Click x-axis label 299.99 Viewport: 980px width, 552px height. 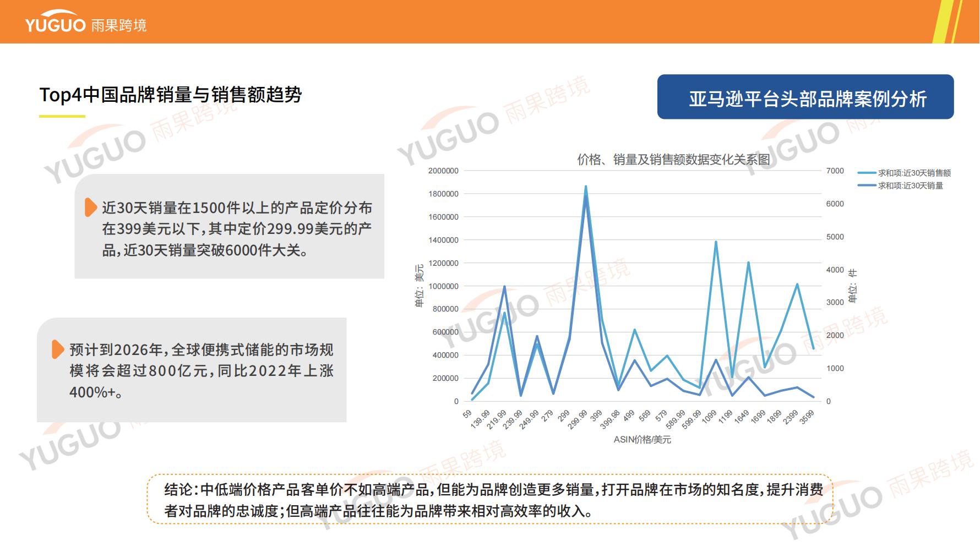[x=578, y=419]
